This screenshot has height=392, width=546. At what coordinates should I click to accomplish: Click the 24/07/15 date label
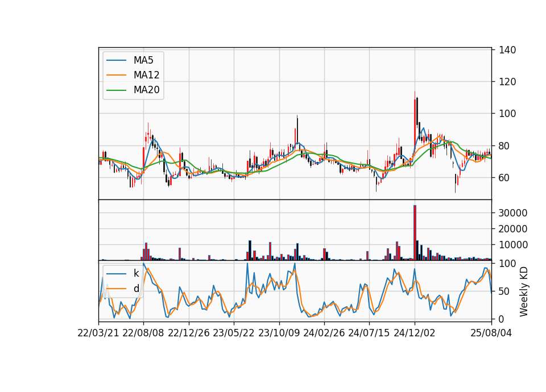tap(369, 333)
